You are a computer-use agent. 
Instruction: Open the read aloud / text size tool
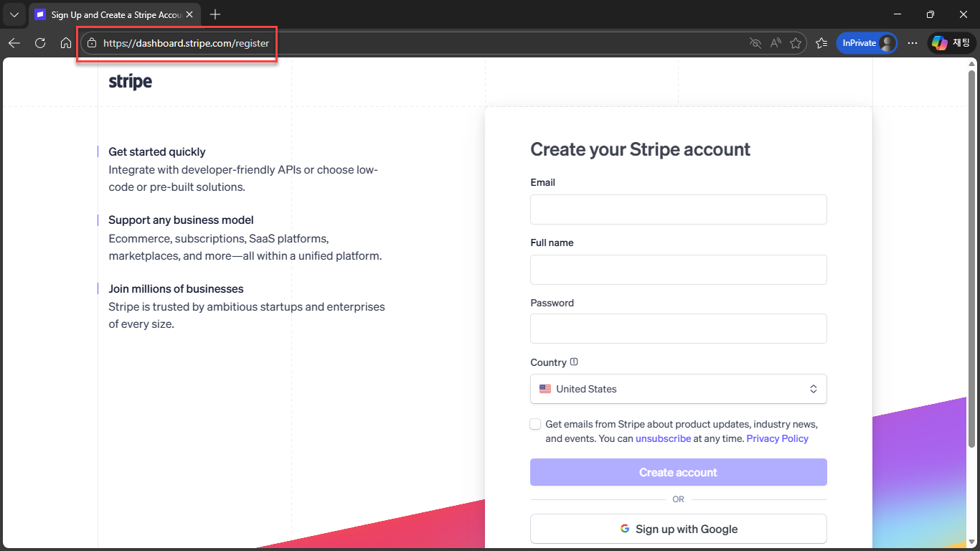pos(776,43)
